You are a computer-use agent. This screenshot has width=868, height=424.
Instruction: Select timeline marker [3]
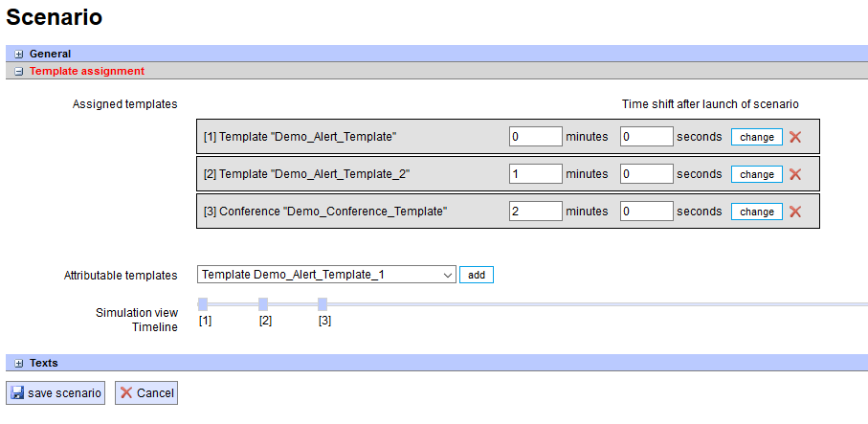[323, 304]
